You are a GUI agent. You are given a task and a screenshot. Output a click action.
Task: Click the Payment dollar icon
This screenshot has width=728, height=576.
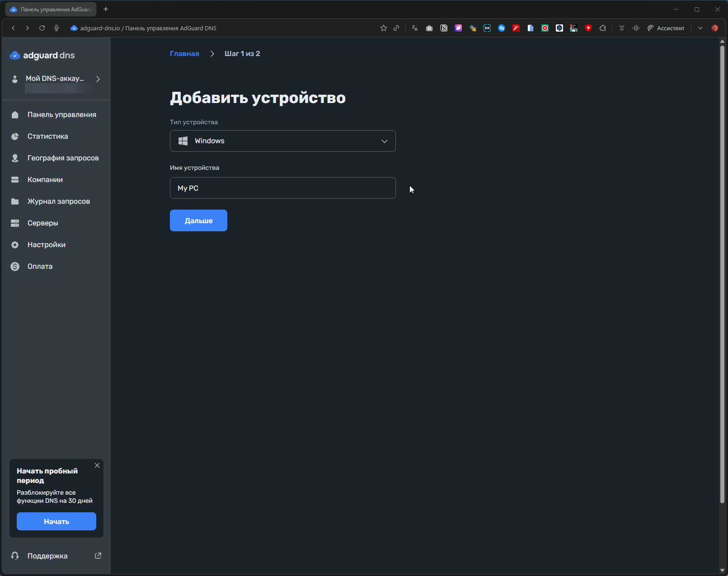click(15, 267)
